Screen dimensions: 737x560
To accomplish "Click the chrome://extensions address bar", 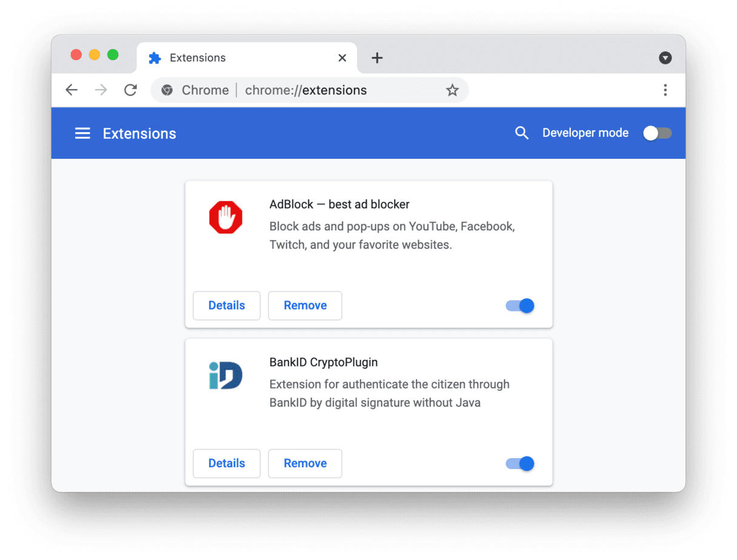I will pyautogui.click(x=309, y=90).
